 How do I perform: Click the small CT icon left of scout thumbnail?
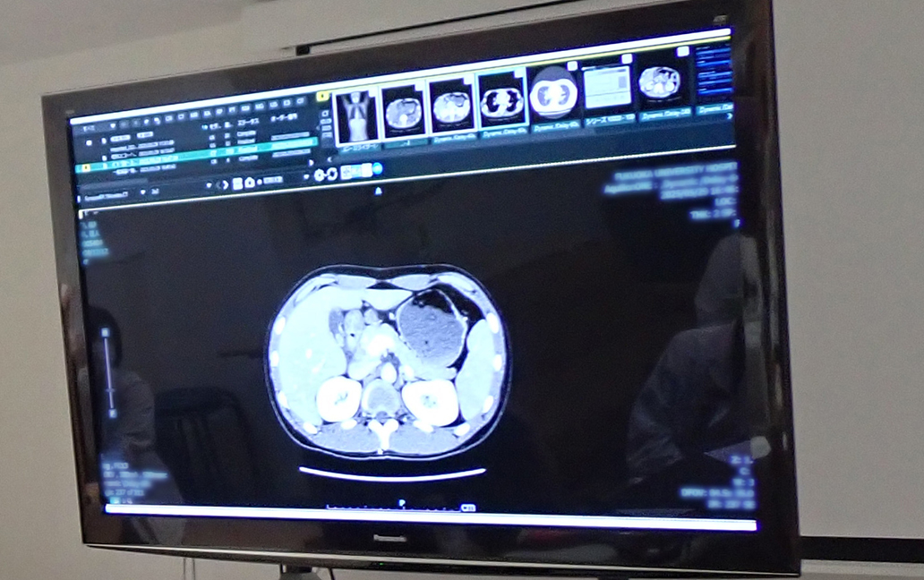coord(324,113)
